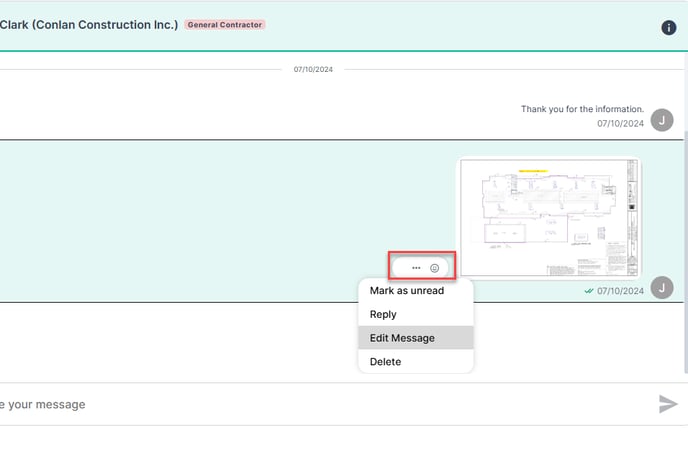688x458 pixels.
Task: Click the timestamp under the thank-you message
Action: (620, 124)
